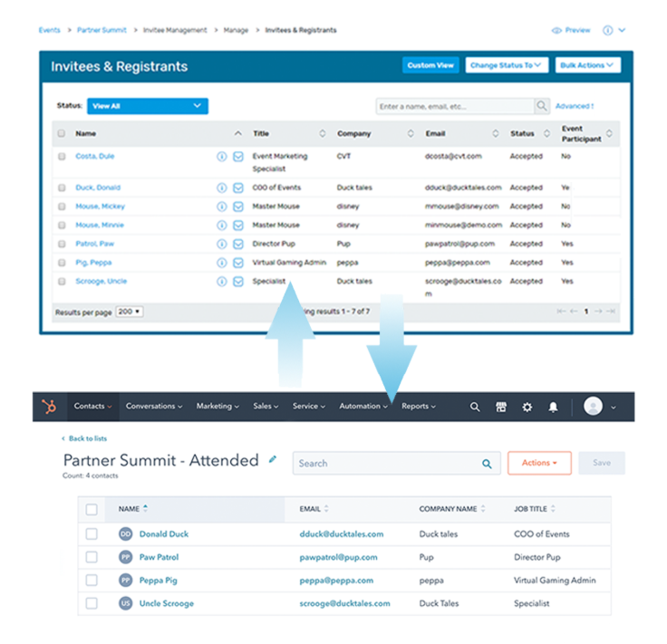Click the Save button in HubSpot
The height and width of the screenshot is (644, 667).
point(602,463)
